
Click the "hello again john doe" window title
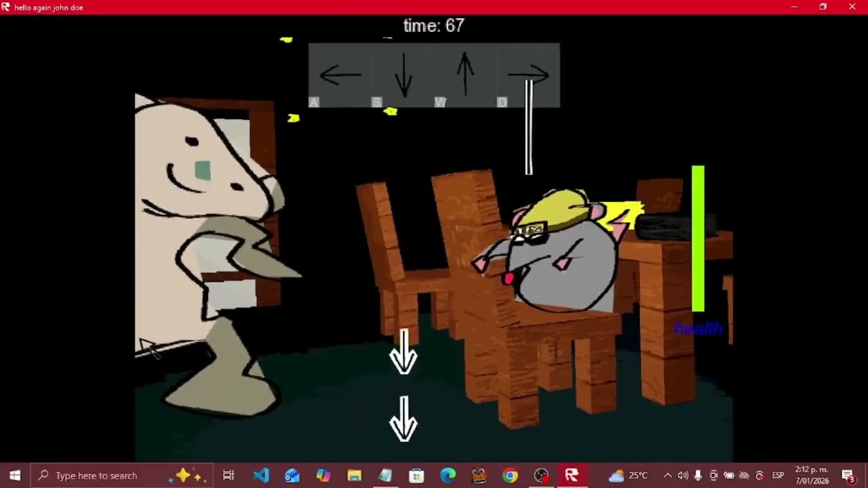[x=49, y=7]
